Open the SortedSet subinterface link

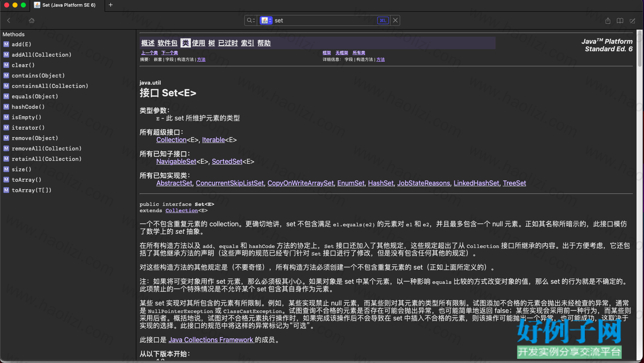tap(227, 162)
